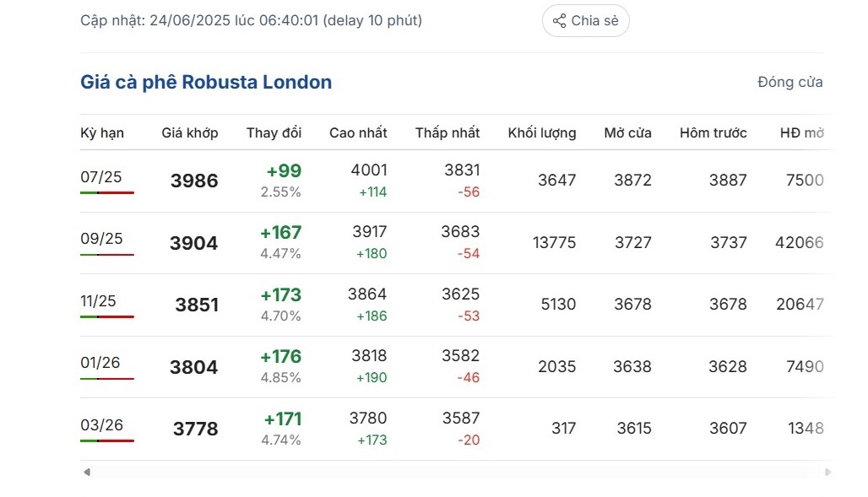Screen dimensions: 868x497
Task: Click the Chia sẻ share button
Action: (586, 21)
